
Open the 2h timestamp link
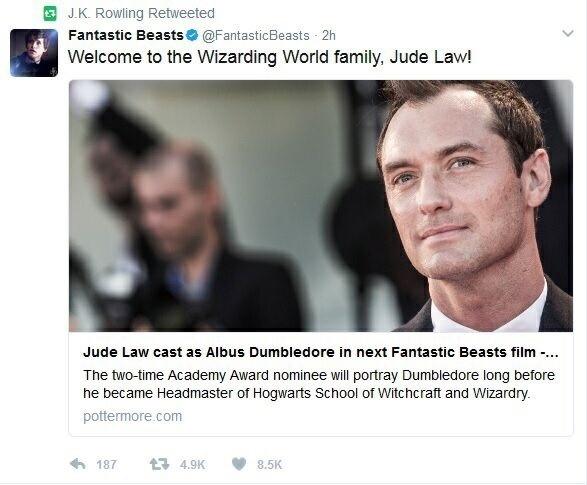329,36
